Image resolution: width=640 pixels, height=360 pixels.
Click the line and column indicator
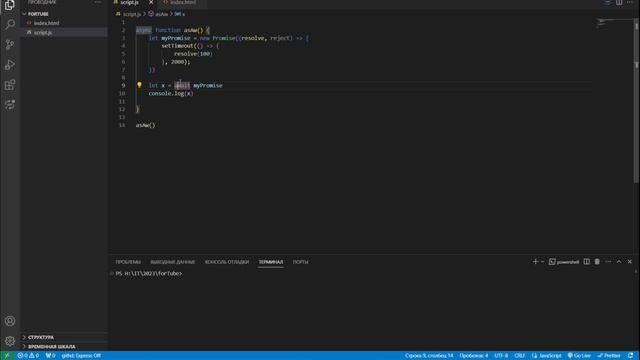pyautogui.click(x=429, y=356)
